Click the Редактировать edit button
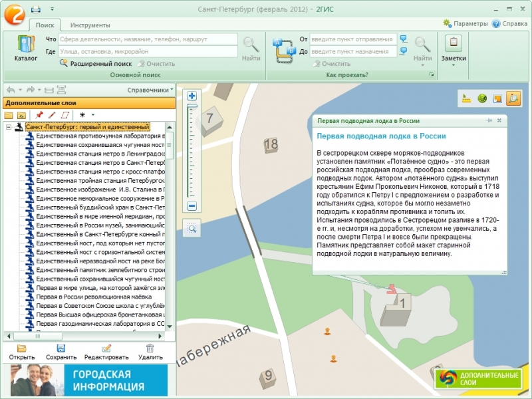 coord(106,352)
